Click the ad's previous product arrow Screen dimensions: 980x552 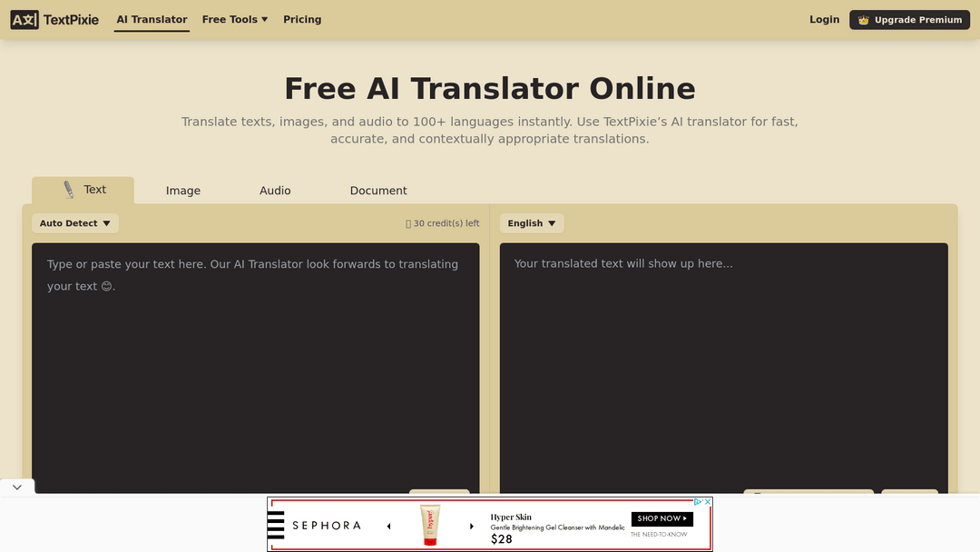[389, 526]
